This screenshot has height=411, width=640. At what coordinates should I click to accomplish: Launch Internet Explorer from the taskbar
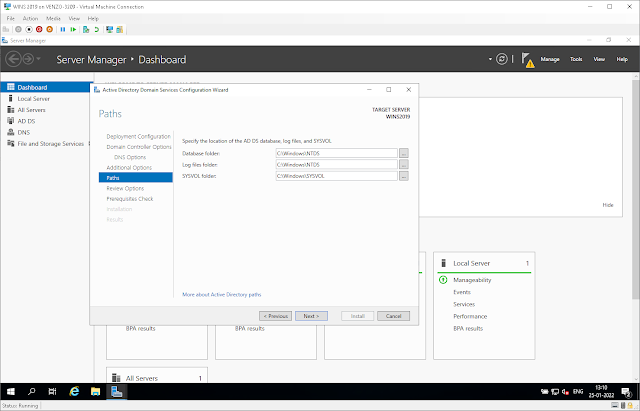pyautogui.click(x=74, y=391)
